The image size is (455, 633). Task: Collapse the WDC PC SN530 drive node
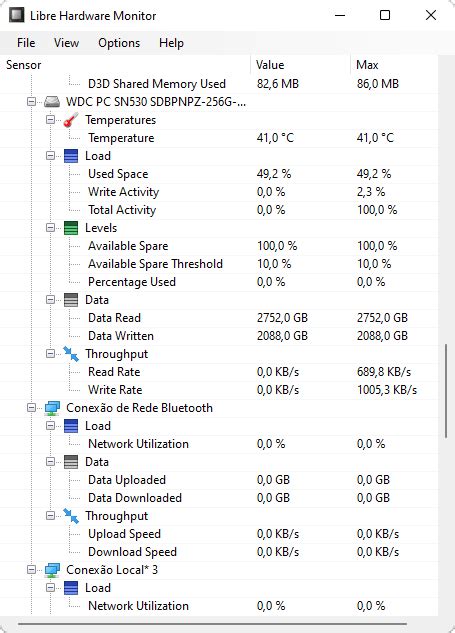pos(31,102)
